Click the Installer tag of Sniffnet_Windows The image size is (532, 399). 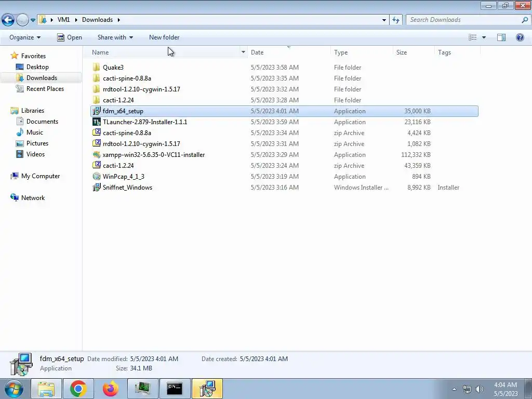[448, 187]
